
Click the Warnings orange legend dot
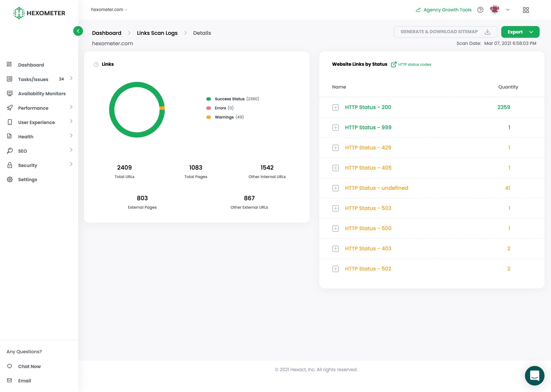click(209, 117)
